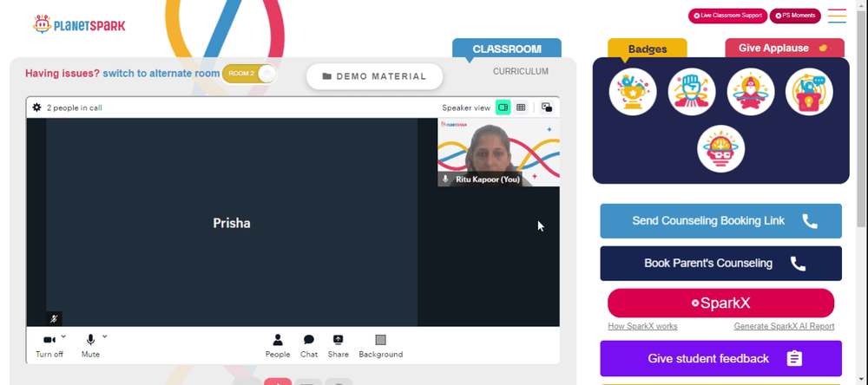
Task: Award the podium speaker badge
Action: coord(809,92)
